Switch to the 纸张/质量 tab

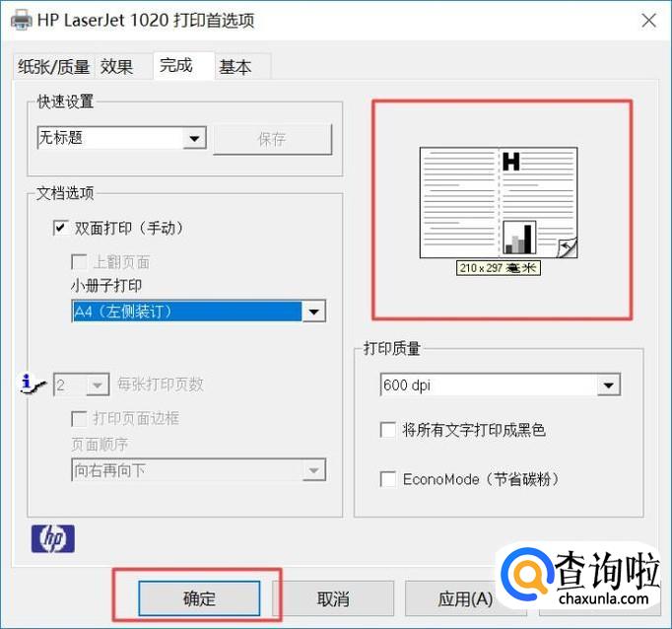pyautogui.click(x=53, y=67)
